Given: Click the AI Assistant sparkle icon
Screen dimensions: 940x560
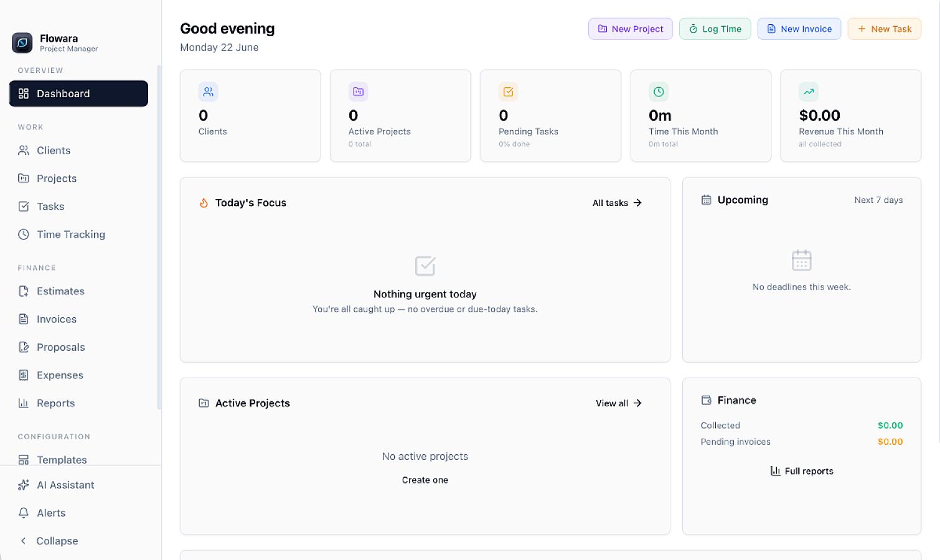Looking at the screenshot, I should 24,485.
